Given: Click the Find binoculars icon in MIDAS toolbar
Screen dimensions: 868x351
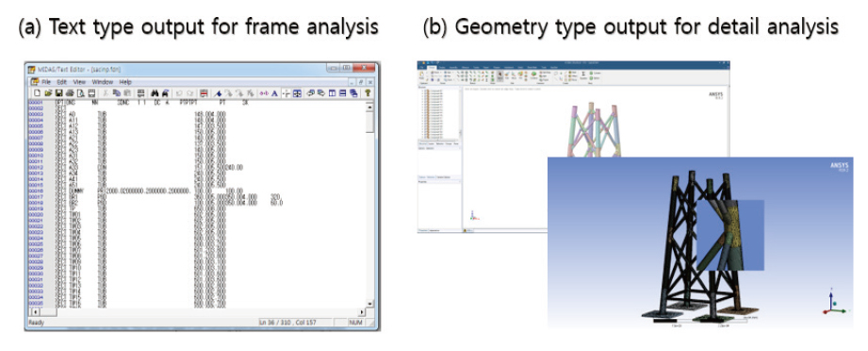Looking at the screenshot, I should tap(155, 93).
